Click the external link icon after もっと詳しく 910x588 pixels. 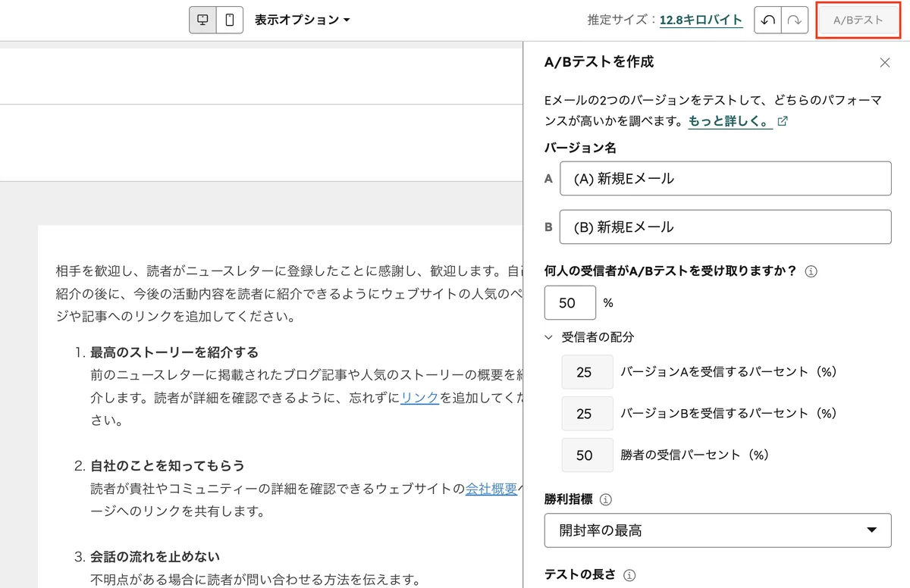783,120
